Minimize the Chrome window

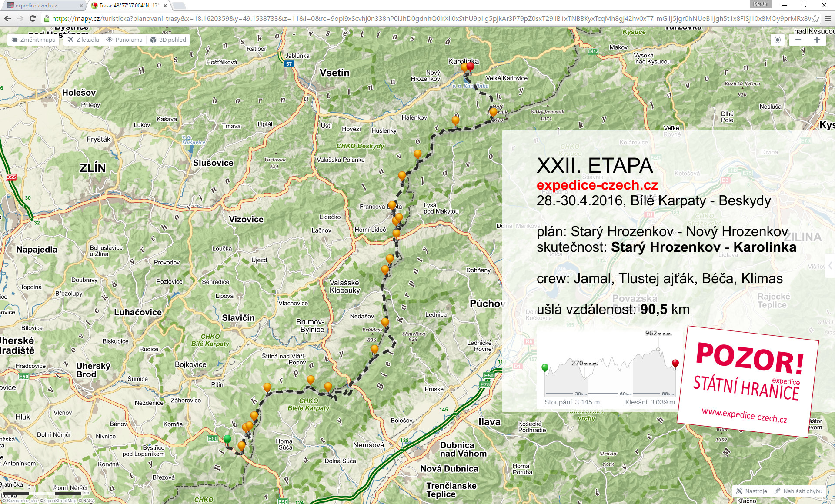pyautogui.click(x=784, y=5)
